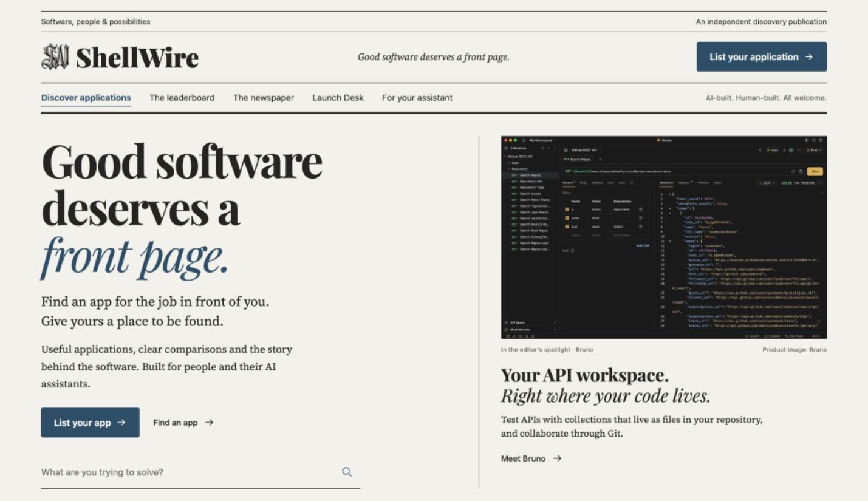The height and width of the screenshot is (501, 868).
Task: Click the 'Product image: Bruno' credit
Action: [x=795, y=350]
